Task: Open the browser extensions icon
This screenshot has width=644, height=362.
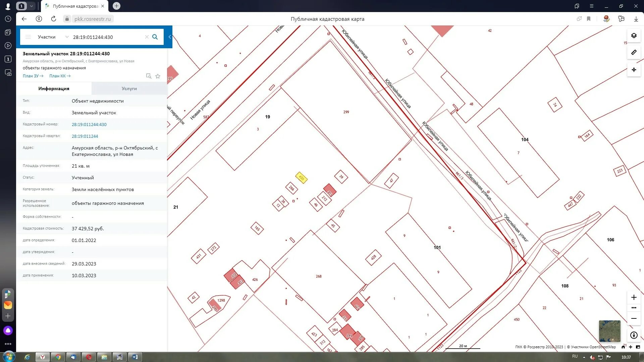Action: click(x=621, y=19)
